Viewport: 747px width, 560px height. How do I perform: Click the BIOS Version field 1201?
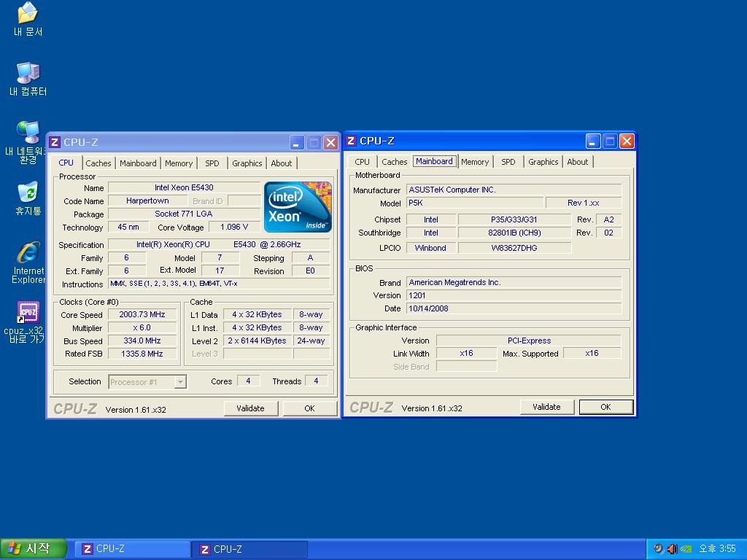click(514, 295)
